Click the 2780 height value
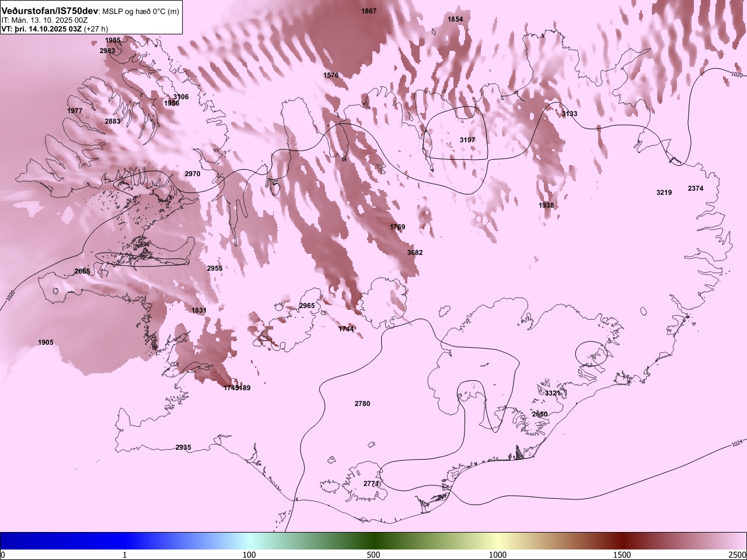The height and width of the screenshot is (560, 747). (x=362, y=404)
